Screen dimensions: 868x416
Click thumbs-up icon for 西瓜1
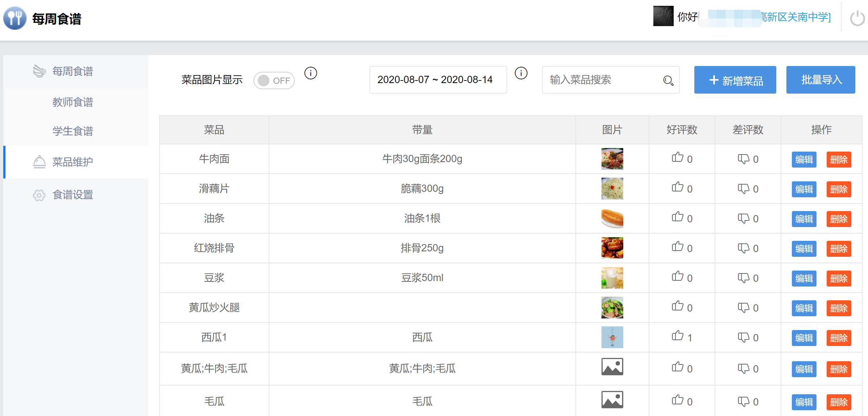point(677,336)
